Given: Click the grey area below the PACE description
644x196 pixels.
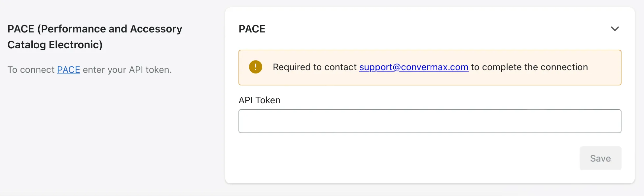Looking at the screenshot, I should pos(99,132).
